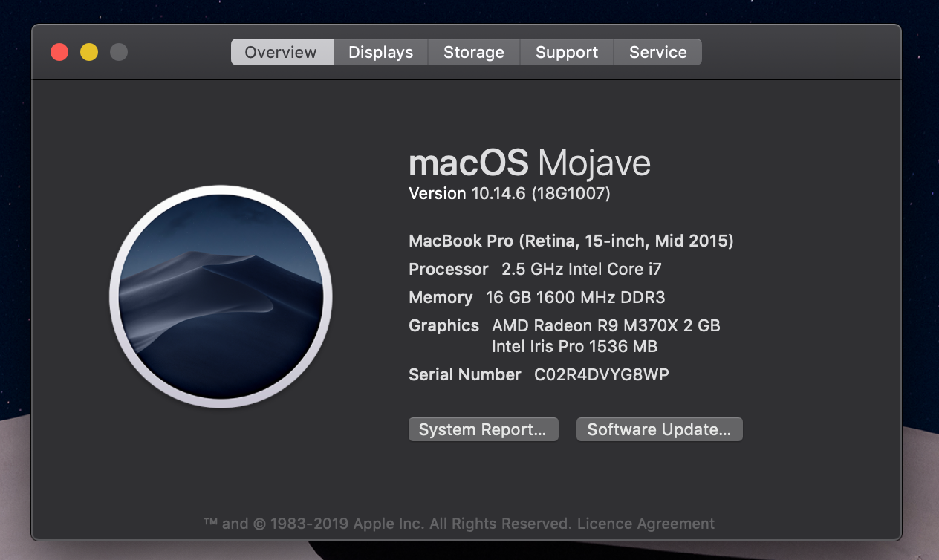Viewport: 939px width, 560px height.
Task: Check for Software Update
Action: coord(660,429)
